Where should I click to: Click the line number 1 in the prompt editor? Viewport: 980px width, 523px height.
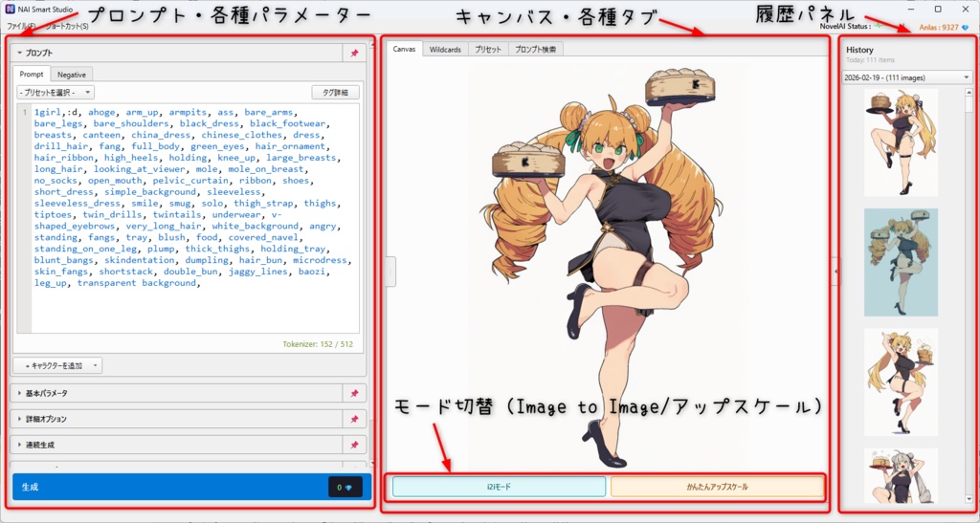tap(25, 112)
